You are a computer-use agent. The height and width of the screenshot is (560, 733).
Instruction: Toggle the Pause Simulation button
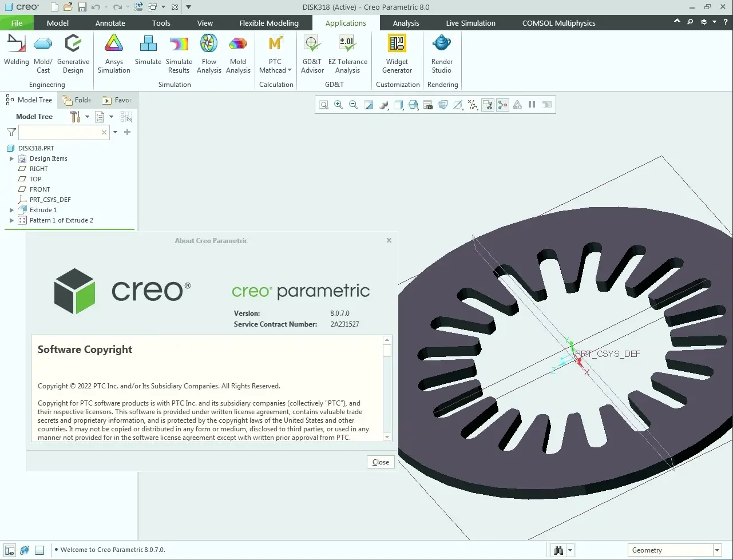(532, 105)
